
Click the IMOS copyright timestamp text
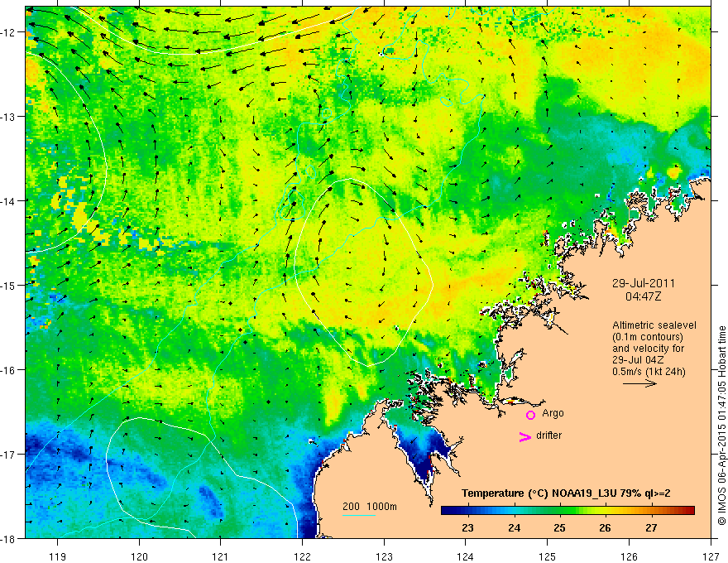(722, 426)
